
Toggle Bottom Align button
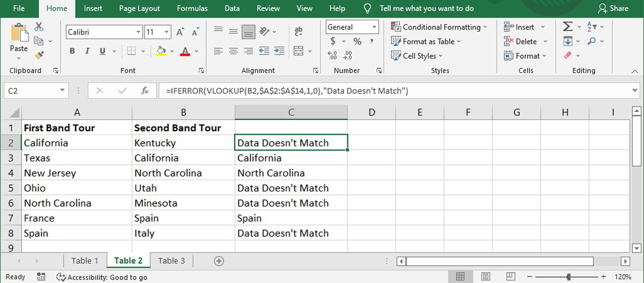click(248, 32)
